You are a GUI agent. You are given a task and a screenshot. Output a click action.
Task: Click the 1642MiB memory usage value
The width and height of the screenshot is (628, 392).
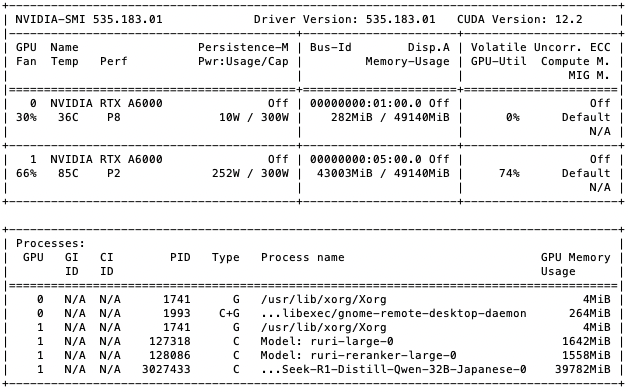pos(586,341)
